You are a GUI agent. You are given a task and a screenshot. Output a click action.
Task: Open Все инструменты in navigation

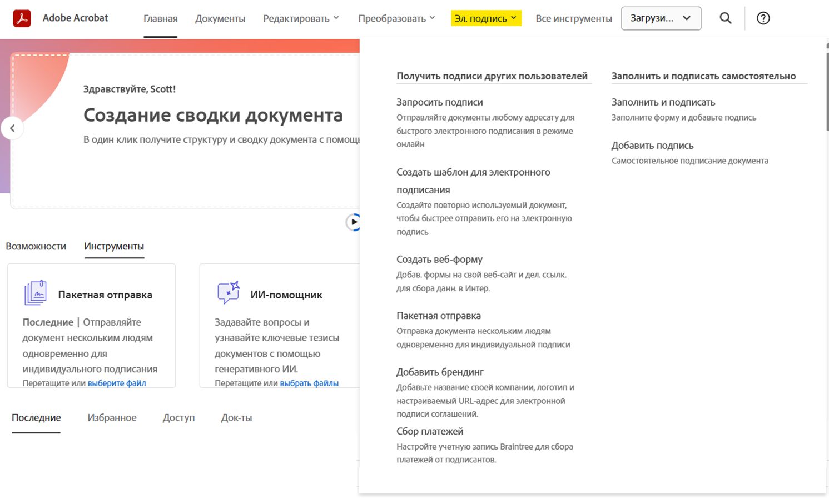(574, 18)
